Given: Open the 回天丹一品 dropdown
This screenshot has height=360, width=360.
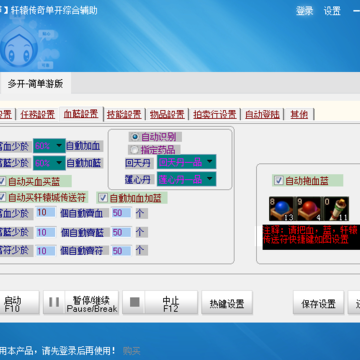Looking at the screenshot, I should 187,162.
